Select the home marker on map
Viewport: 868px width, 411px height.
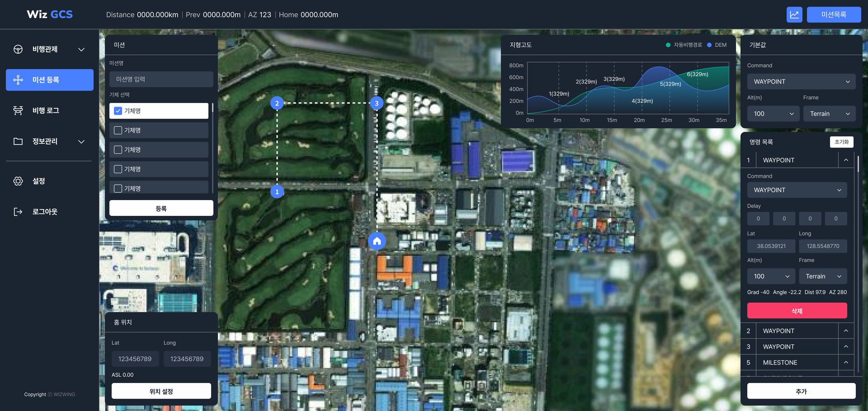coord(377,241)
